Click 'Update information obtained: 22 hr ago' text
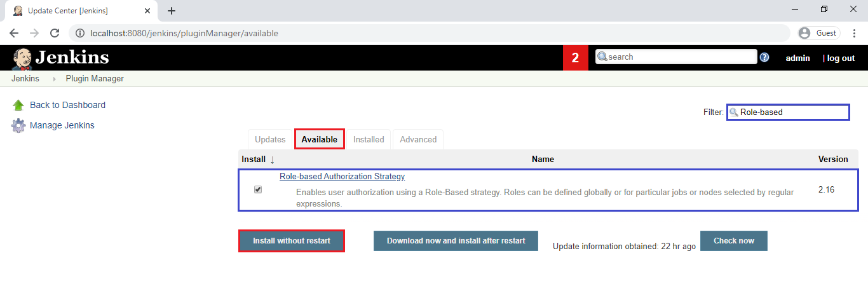The image size is (868, 300). tap(624, 246)
